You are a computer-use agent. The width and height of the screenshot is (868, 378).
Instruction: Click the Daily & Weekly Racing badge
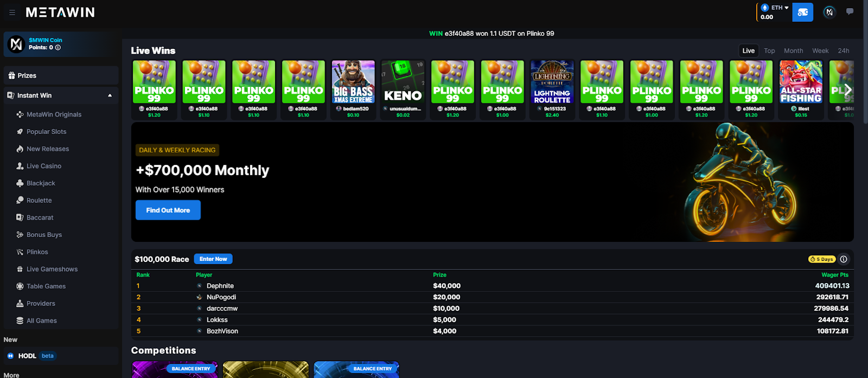[177, 150]
